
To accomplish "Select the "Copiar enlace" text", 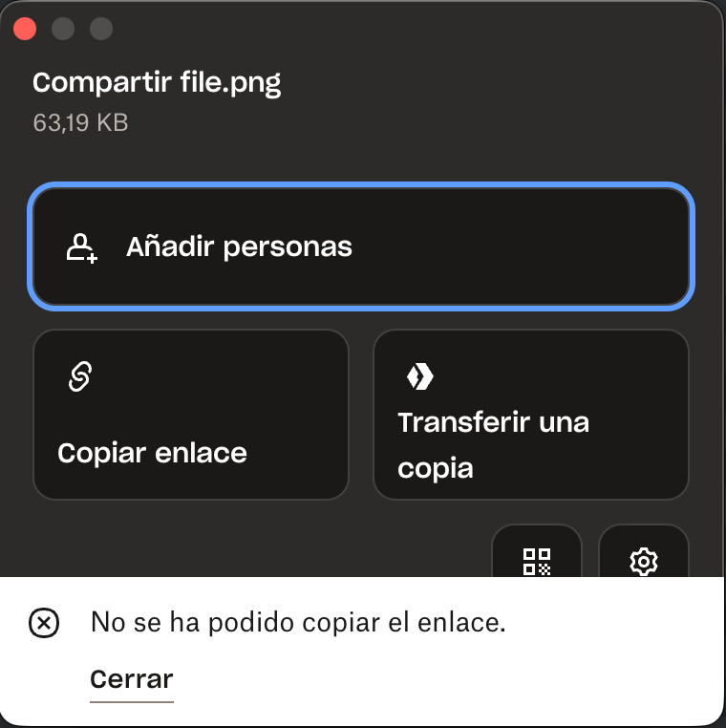I will (x=152, y=453).
